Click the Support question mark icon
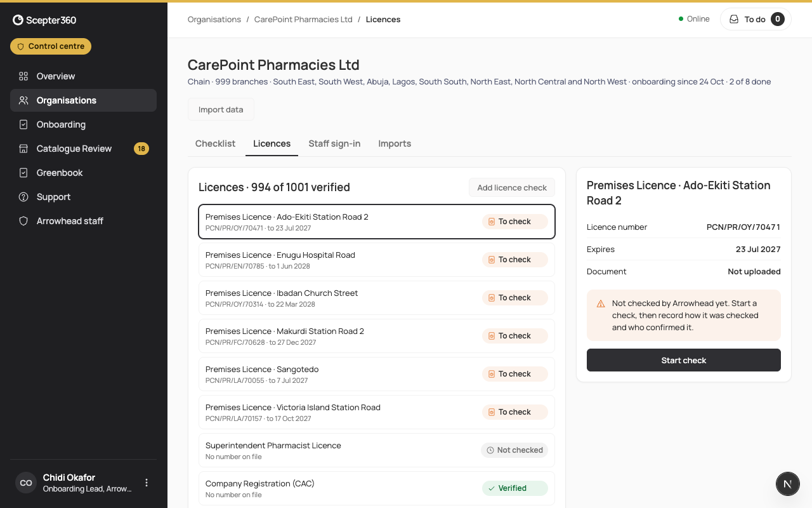 coord(23,197)
